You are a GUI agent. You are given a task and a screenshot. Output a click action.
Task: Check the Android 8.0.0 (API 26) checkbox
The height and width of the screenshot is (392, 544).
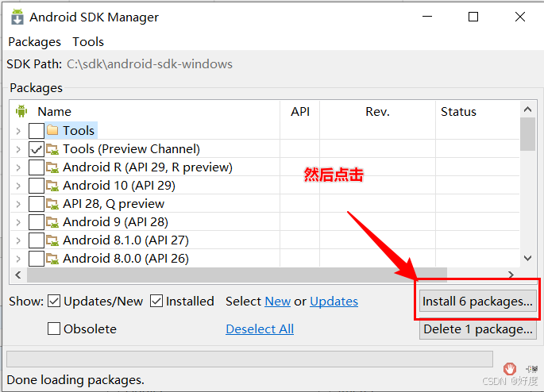[x=37, y=259]
